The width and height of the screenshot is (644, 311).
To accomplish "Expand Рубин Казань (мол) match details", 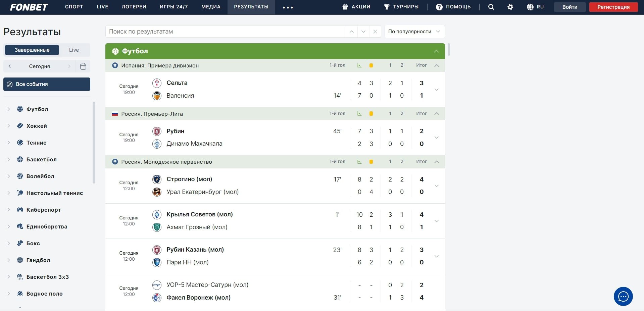I will click(x=437, y=256).
